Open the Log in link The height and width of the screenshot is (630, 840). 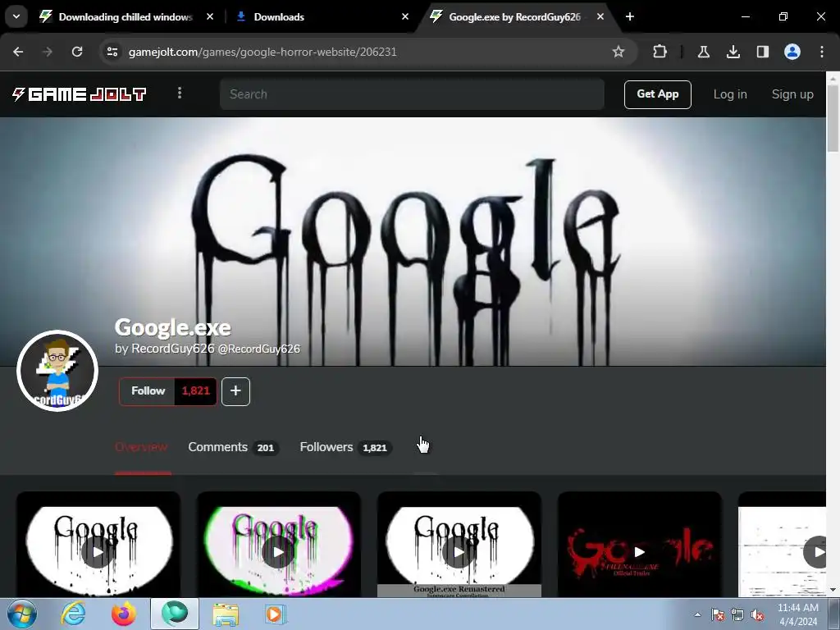tap(729, 94)
